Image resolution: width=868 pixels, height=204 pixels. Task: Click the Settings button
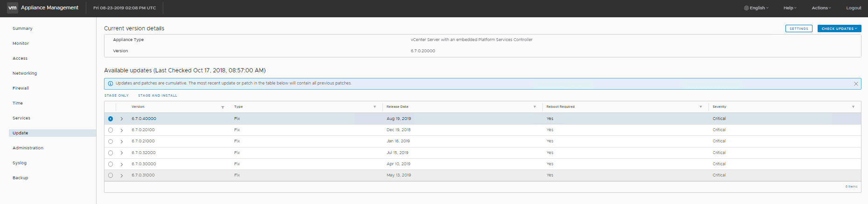pyautogui.click(x=799, y=28)
